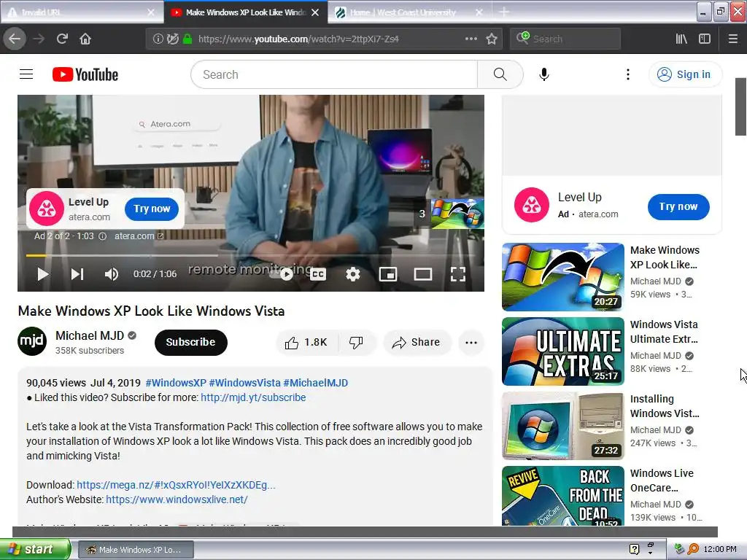The height and width of the screenshot is (560, 747).
Task: Go to YouTube home via logo
Action: click(x=85, y=74)
